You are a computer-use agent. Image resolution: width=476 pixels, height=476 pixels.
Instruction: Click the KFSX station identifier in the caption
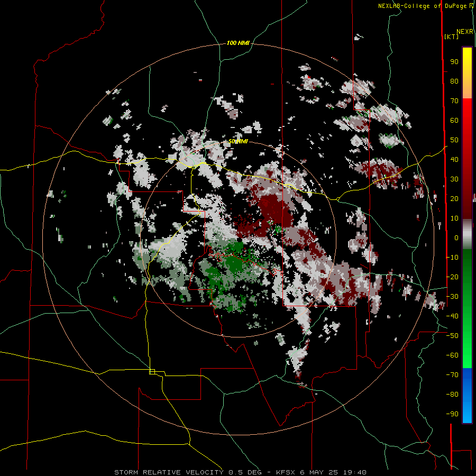(286, 472)
